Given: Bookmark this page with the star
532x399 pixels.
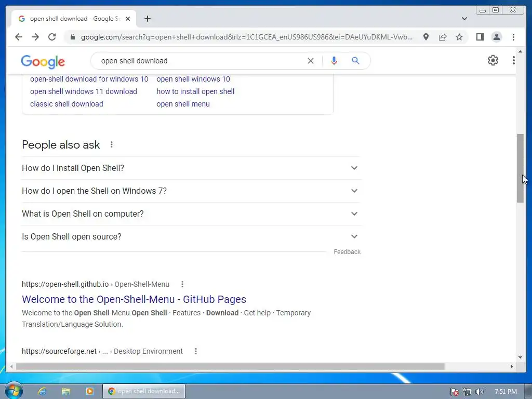Looking at the screenshot, I should tap(459, 37).
